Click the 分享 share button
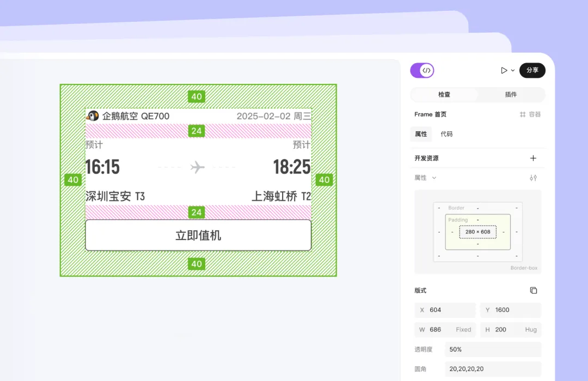This screenshot has width=588, height=381. [x=532, y=71]
